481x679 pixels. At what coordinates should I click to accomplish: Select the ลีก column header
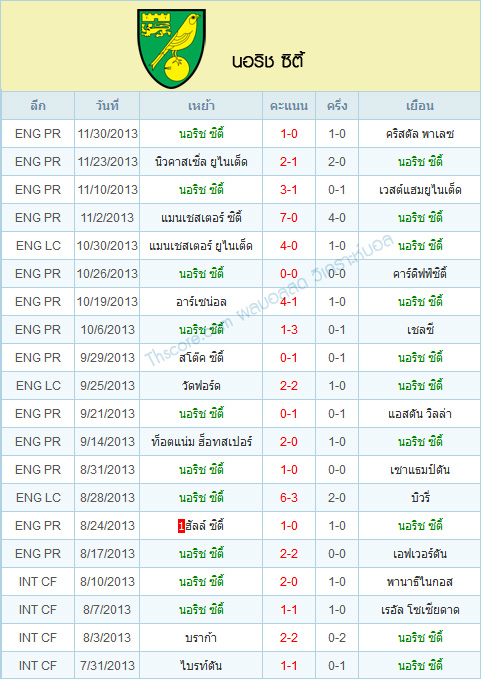click(38, 106)
